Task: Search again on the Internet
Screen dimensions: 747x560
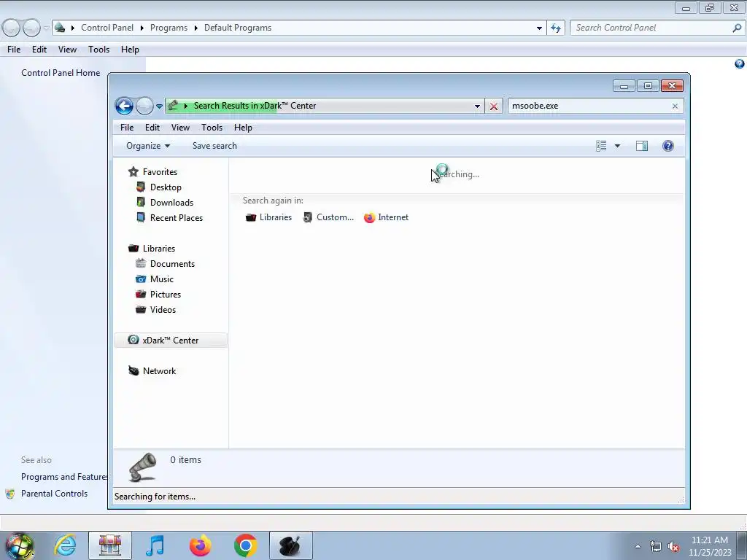Action: (x=387, y=217)
